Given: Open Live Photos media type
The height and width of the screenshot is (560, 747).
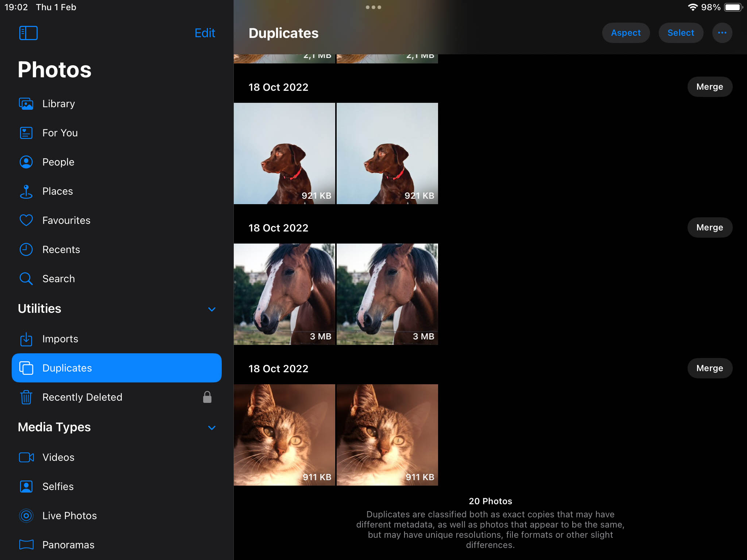Looking at the screenshot, I should pyautogui.click(x=69, y=516).
